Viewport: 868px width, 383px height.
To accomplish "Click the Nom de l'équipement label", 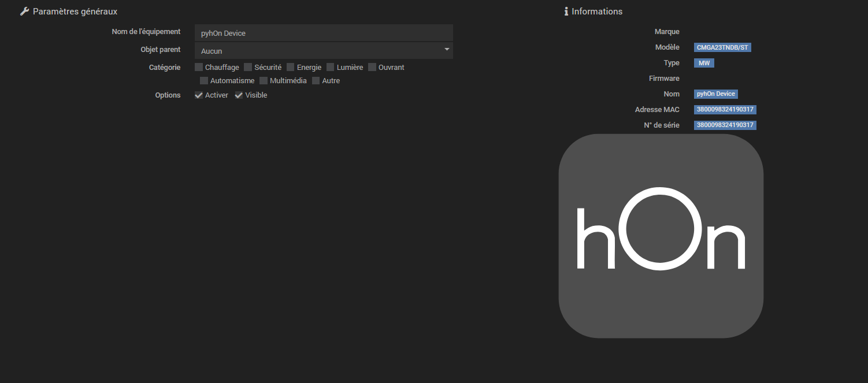I will pos(146,32).
